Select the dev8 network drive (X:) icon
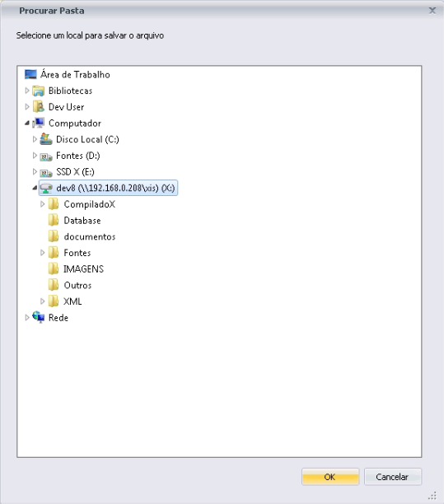This screenshot has width=444, height=504. coord(46,188)
